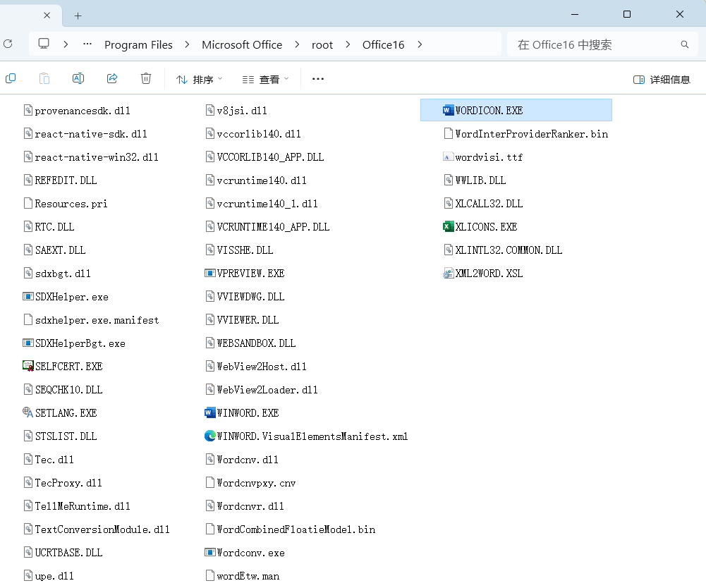Select the v8jsi.dll file icon

(209, 110)
